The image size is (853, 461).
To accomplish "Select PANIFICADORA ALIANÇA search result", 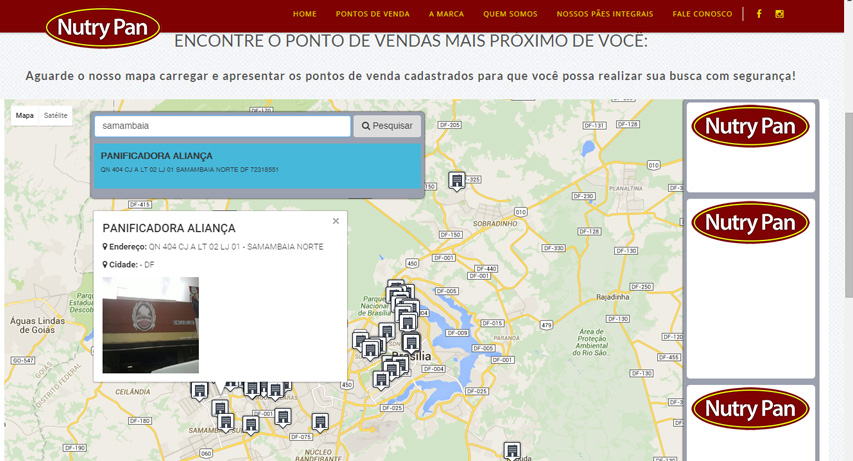I will pos(258,165).
